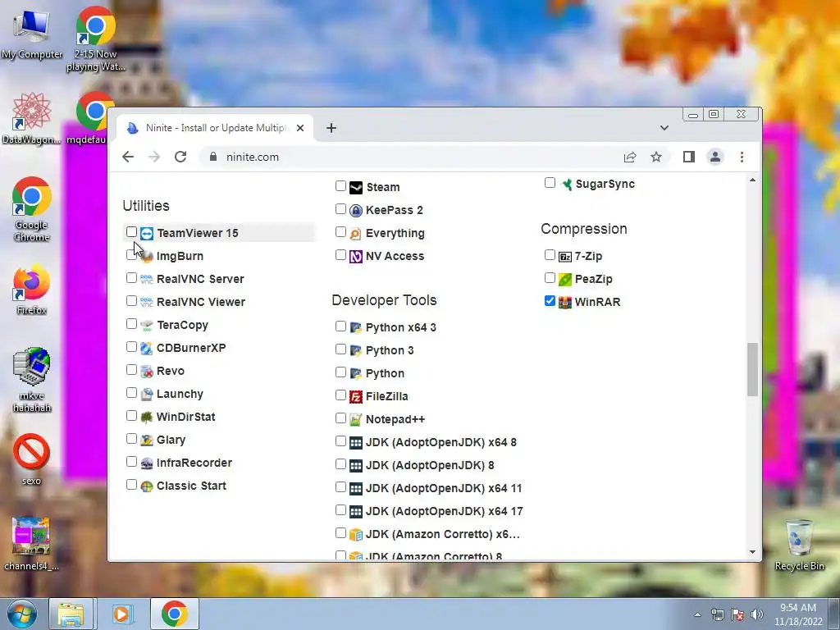The image size is (840, 630).
Task: Click the Steam app icon
Action: tap(356, 188)
